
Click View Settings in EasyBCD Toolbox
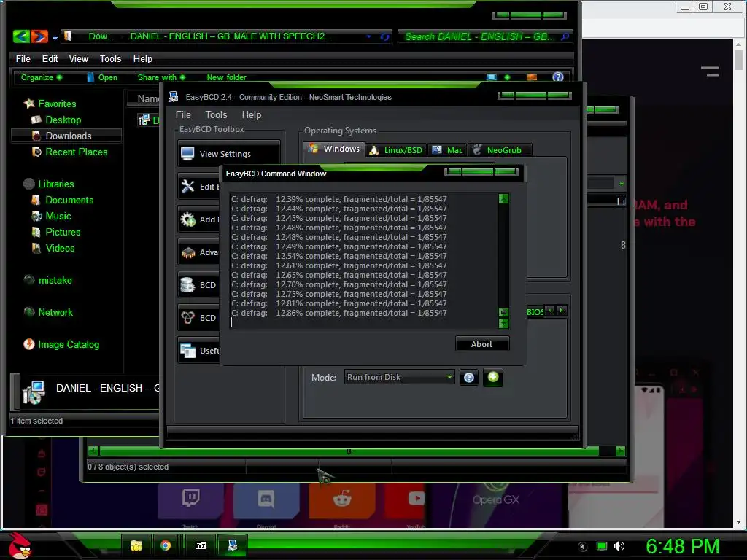228,153
